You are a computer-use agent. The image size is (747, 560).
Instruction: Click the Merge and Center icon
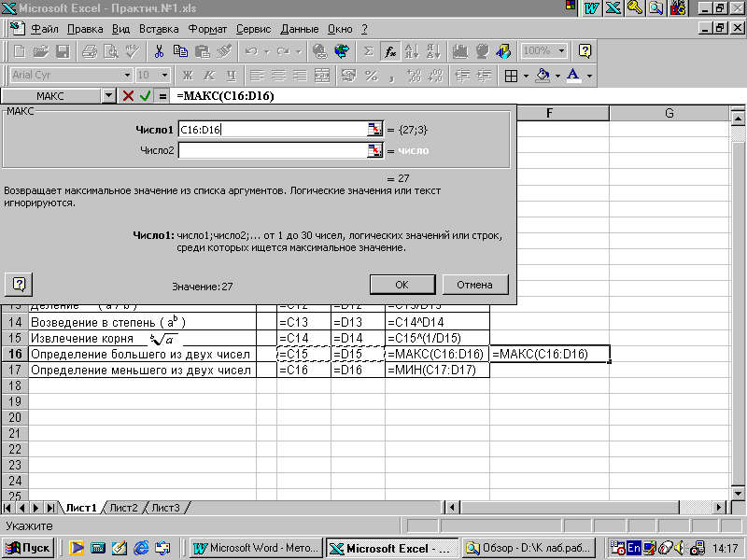pyautogui.click(x=322, y=76)
